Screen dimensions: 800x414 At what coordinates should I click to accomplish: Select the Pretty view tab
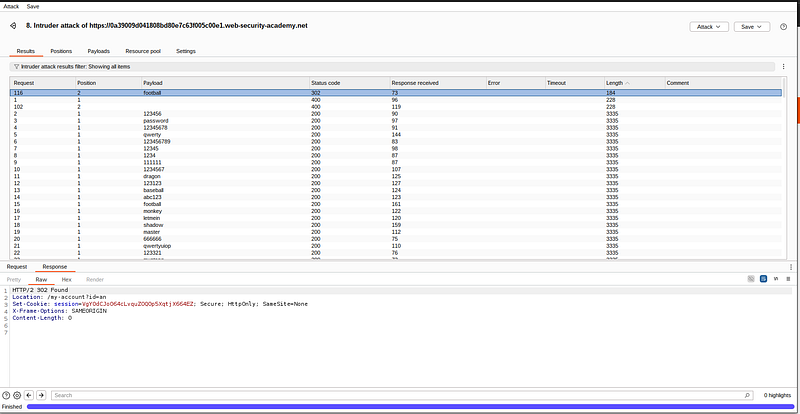pos(14,279)
